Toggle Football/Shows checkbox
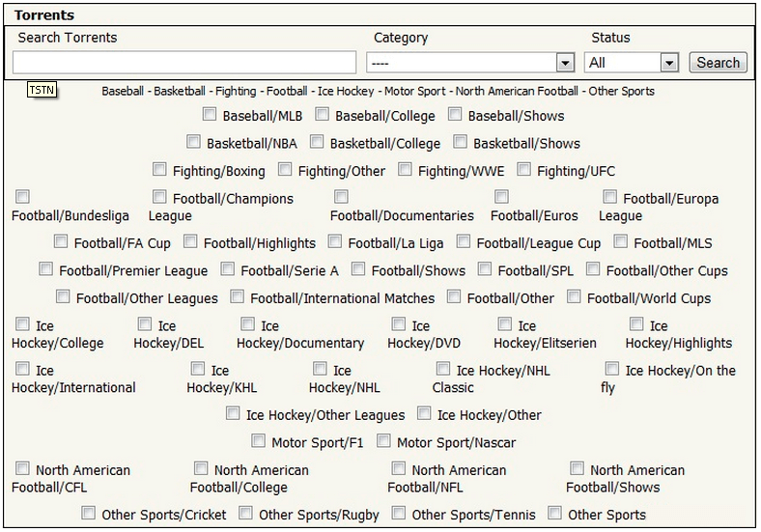This screenshot has width=761, height=532. point(358,269)
